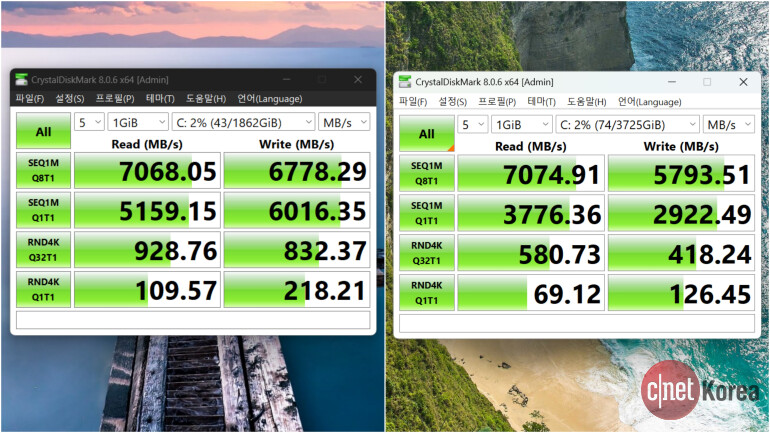Click the 109.57 read result
The image size is (770, 433).
point(147,290)
